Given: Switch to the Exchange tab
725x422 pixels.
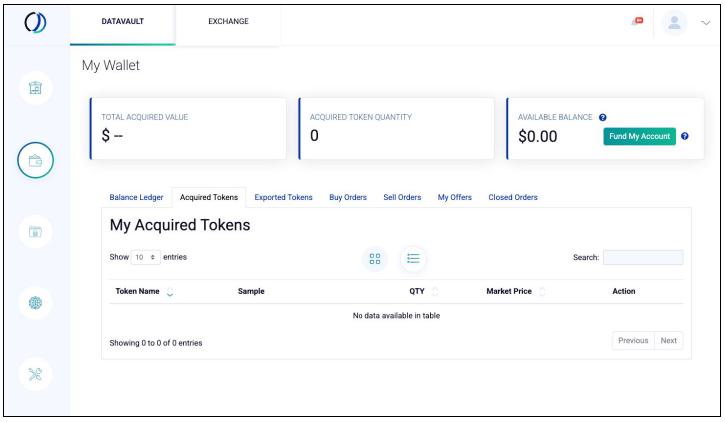Looking at the screenshot, I should coord(228,21).
